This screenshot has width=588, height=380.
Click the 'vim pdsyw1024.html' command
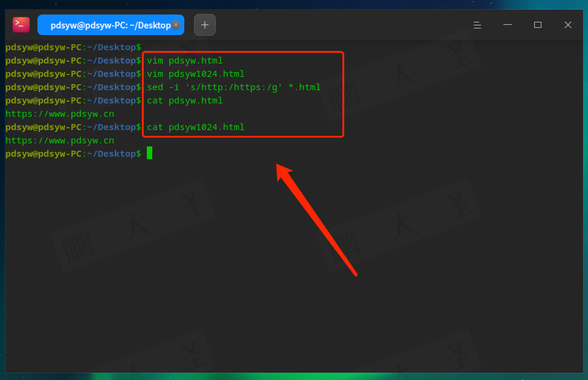195,74
